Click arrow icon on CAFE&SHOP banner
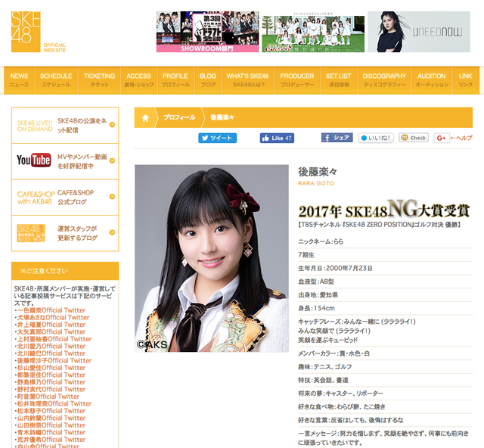The height and width of the screenshot is (448, 484). (x=112, y=197)
